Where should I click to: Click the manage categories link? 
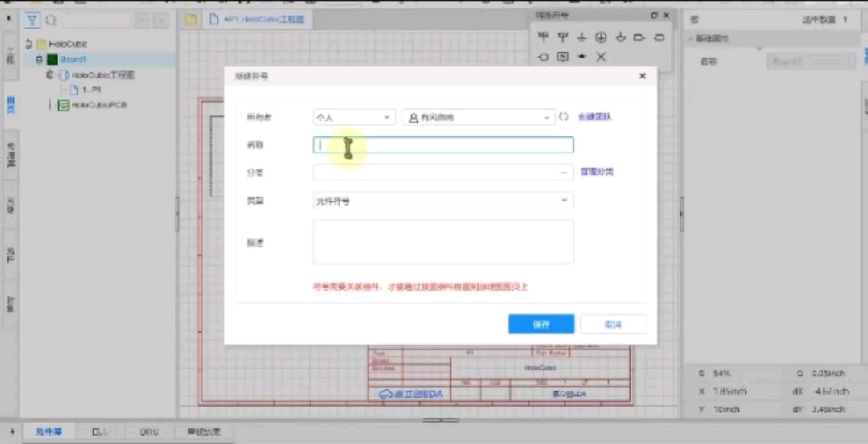597,172
